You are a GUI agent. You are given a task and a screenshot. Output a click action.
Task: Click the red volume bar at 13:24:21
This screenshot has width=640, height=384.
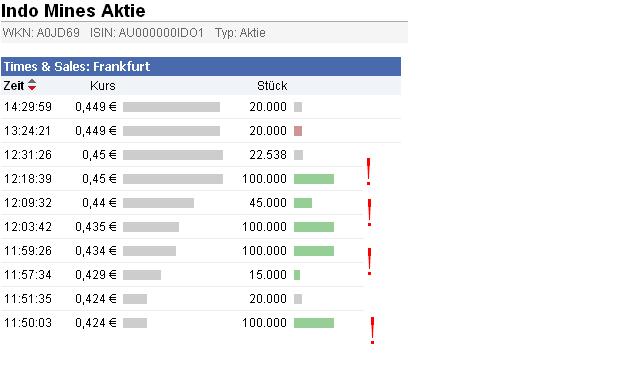pos(298,131)
